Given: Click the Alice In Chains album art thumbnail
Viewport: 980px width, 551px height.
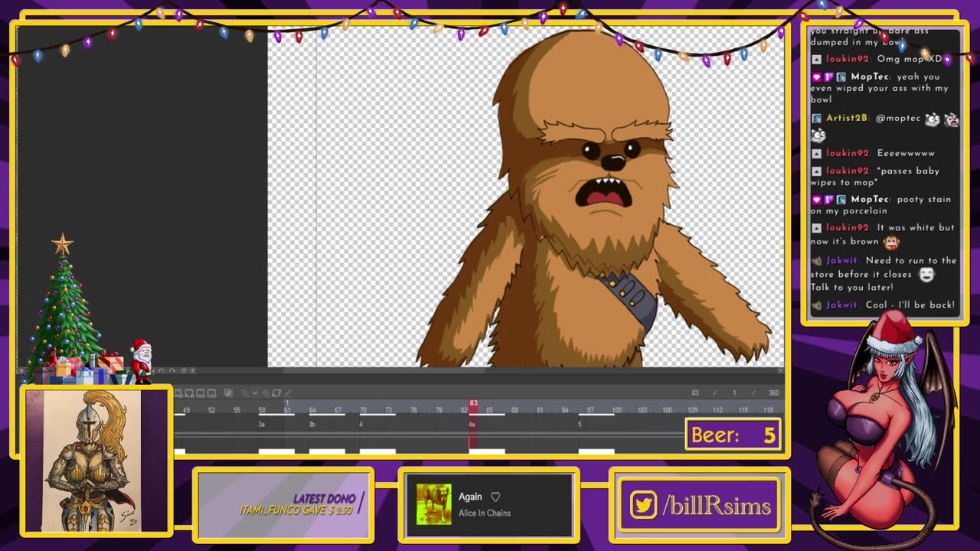Looking at the screenshot, I should (434, 504).
